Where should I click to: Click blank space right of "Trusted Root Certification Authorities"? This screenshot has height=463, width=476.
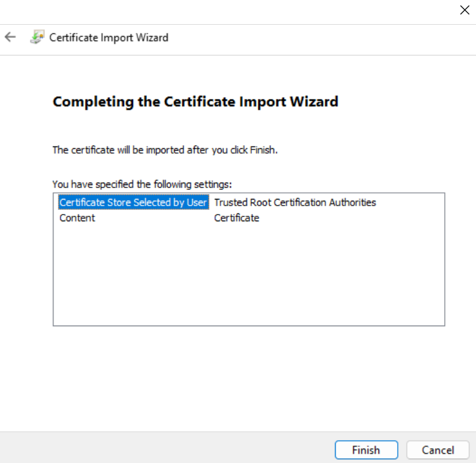pos(410,203)
